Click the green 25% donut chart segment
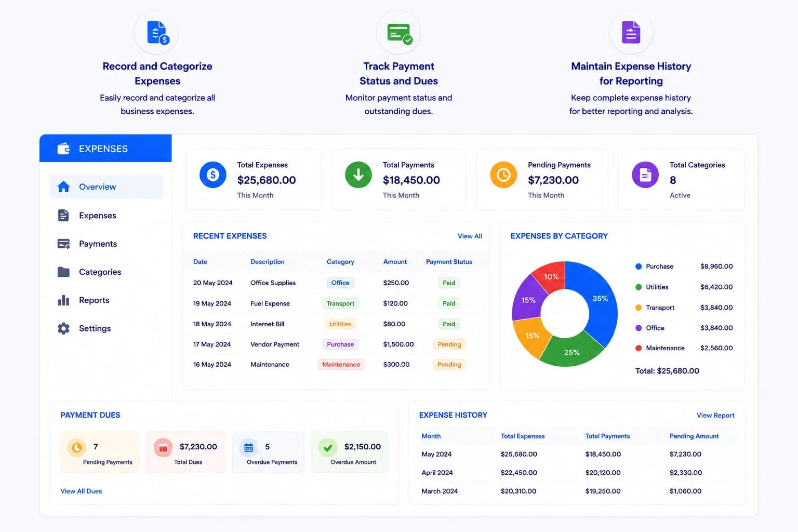This screenshot has width=798, height=532. pos(571,352)
